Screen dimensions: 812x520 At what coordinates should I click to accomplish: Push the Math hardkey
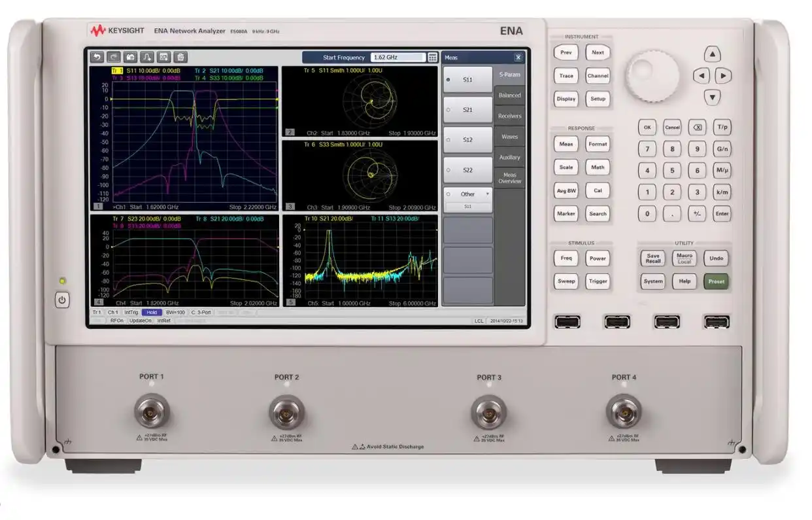pyautogui.click(x=598, y=167)
